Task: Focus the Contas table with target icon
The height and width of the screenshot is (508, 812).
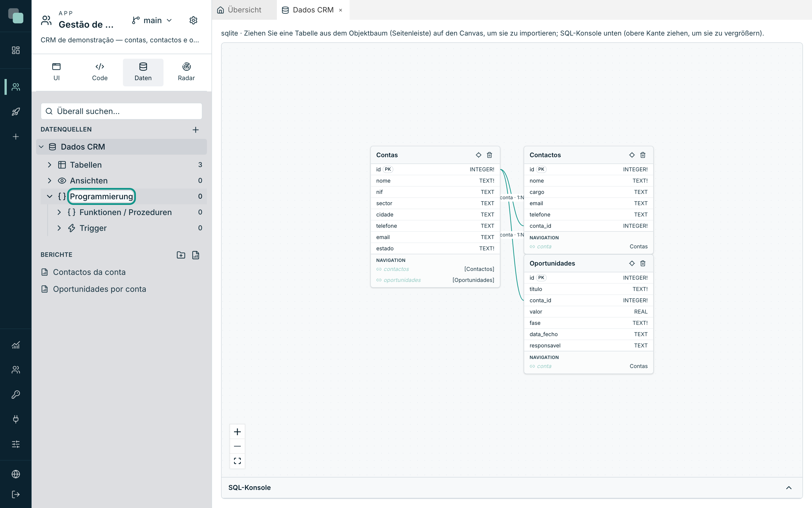Action: click(x=478, y=155)
